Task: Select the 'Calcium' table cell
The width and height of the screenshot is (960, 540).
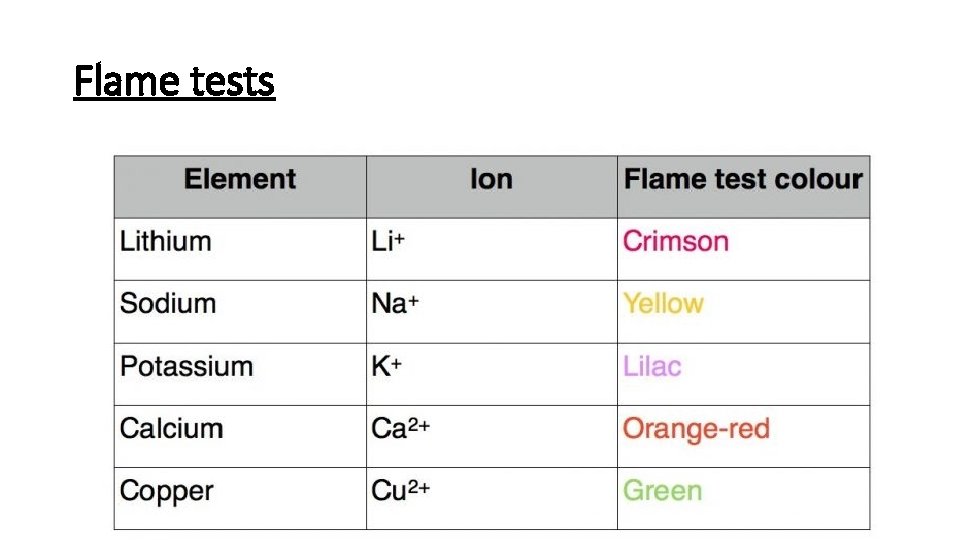Action: tap(172, 429)
